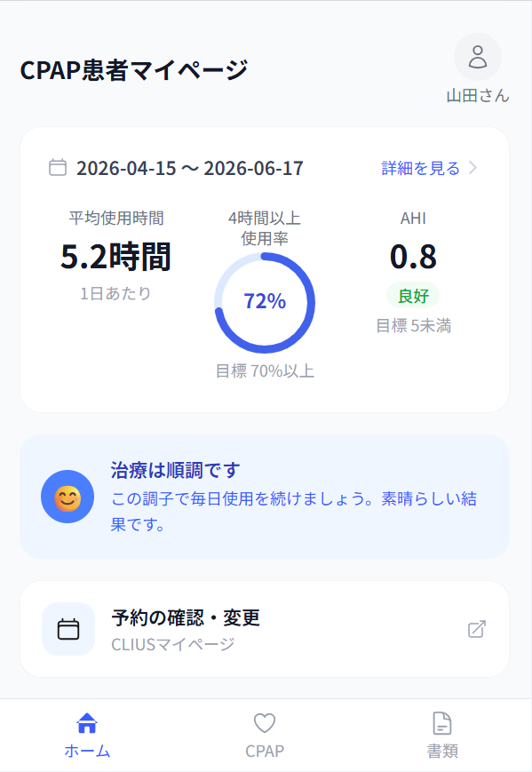Click the 山田さん user name
Screen dimensions: 532x772
coord(477,96)
